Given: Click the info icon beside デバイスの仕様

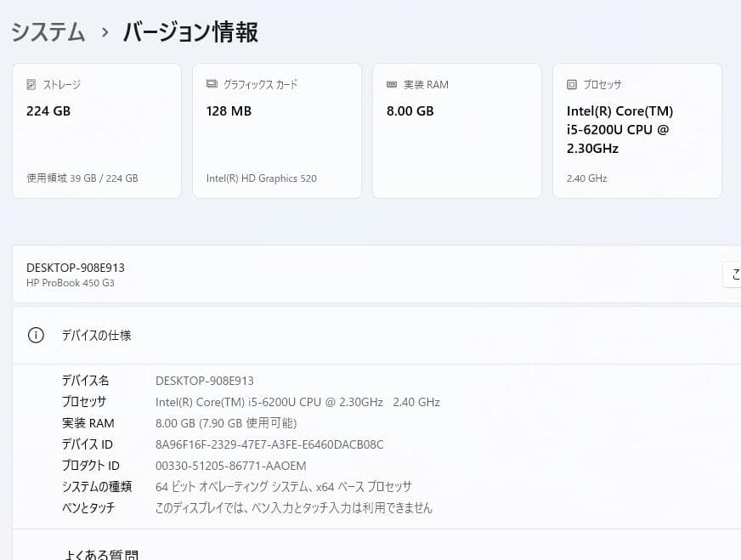Looking at the screenshot, I should [x=35, y=335].
